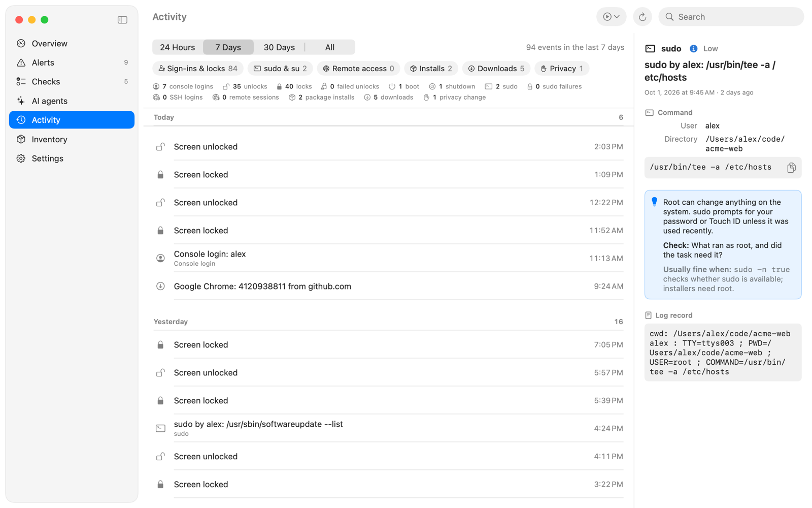Toggle the Privacy filter chip
Image resolution: width=812 pixels, height=508 pixels.
[562, 69]
